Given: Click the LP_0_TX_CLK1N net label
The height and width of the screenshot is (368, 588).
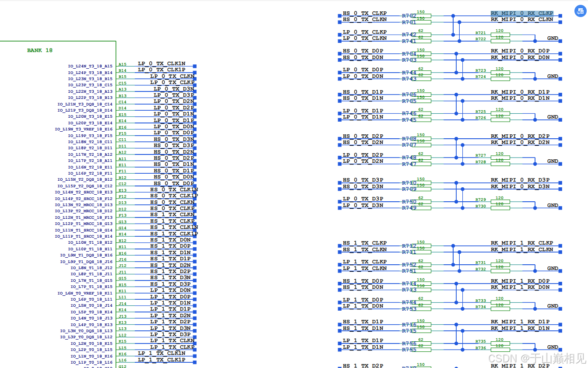Looking at the screenshot, I should tap(162, 63).
